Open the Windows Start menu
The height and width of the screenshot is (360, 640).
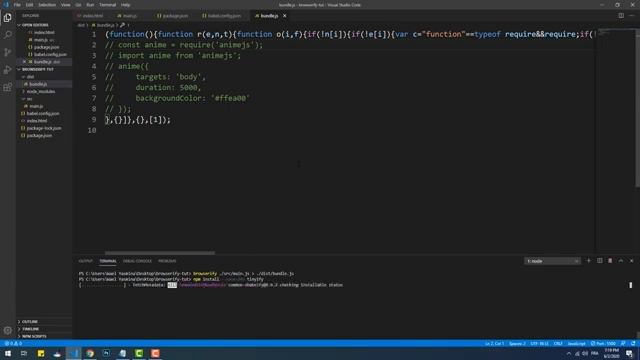(7, 353)
